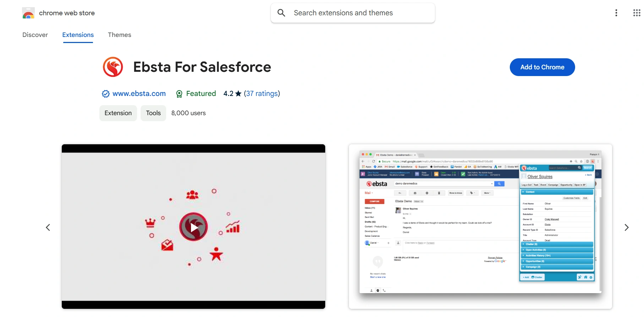Go to previous screenshot with left arrow
This screenshot has height=317, width=644.
pos(48,227)
